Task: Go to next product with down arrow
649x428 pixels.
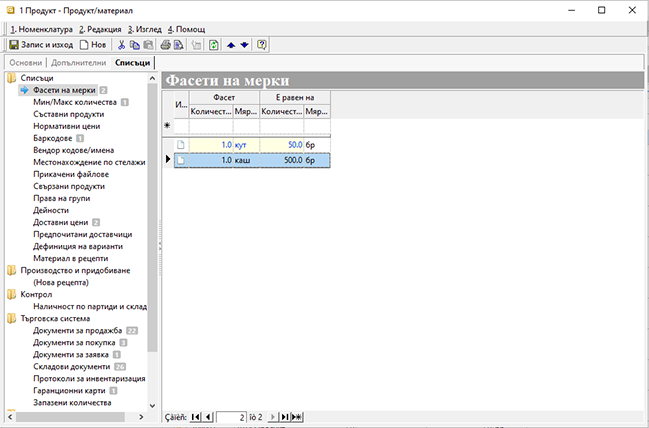Action: point(245,45)
